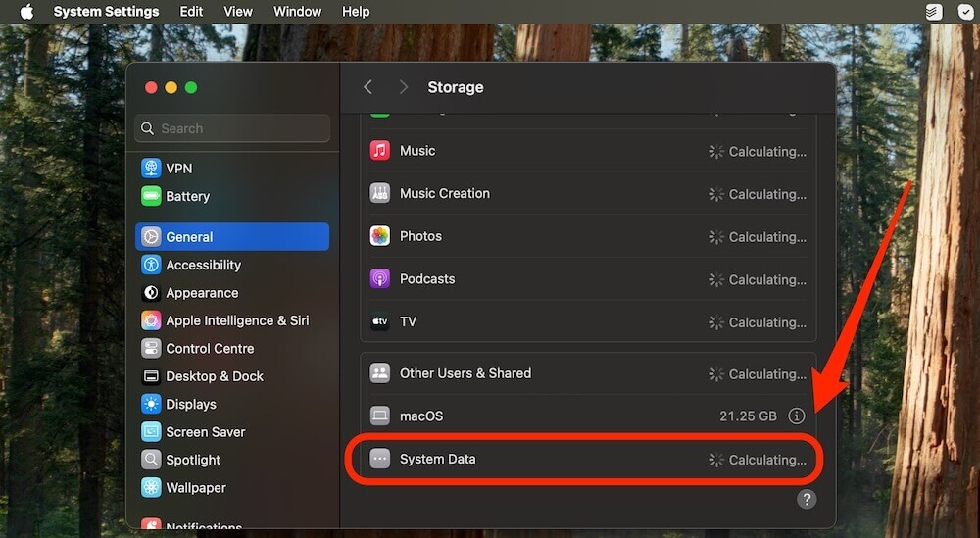Screen dimensions: 980x538
Task: Click the System Data ellipsis icon
Action: [379, 459]
